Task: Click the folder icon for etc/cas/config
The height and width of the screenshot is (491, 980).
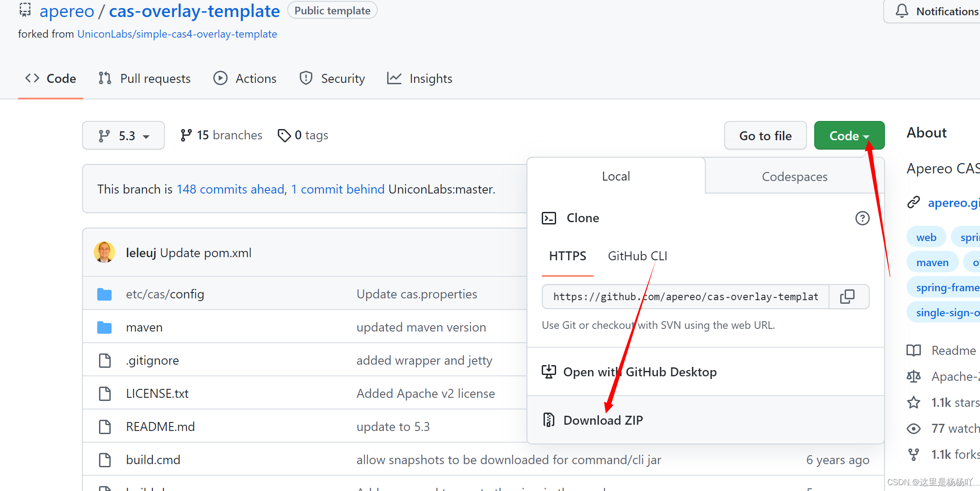Action: 104,294
